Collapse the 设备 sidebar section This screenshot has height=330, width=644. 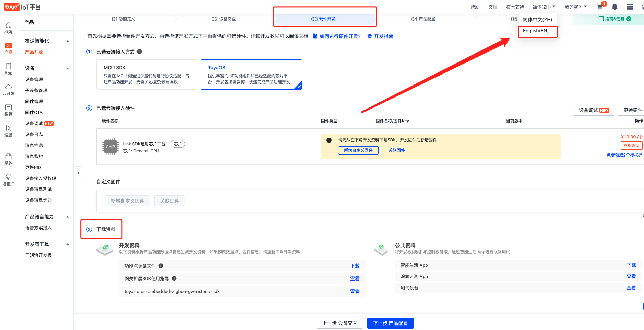coord(68,68)
